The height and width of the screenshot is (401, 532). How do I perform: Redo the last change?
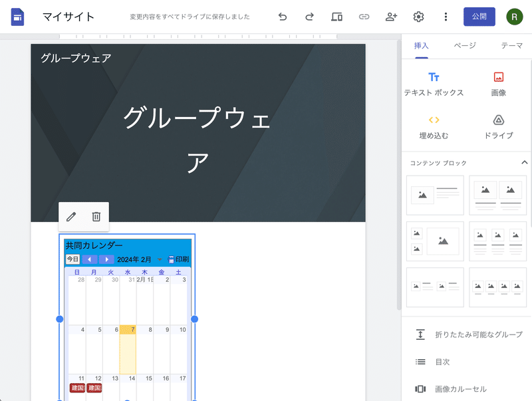pos(309,17)
